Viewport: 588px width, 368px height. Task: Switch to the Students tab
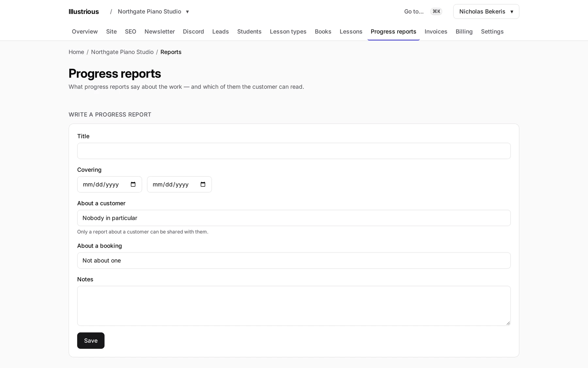pos(249,31)
